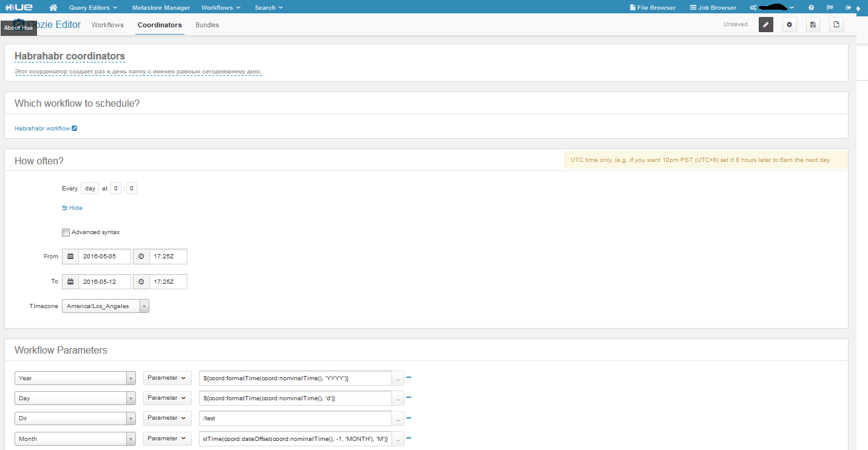Open the help question mark icon
The image size is (868, 450).
(x=811, y=7)
